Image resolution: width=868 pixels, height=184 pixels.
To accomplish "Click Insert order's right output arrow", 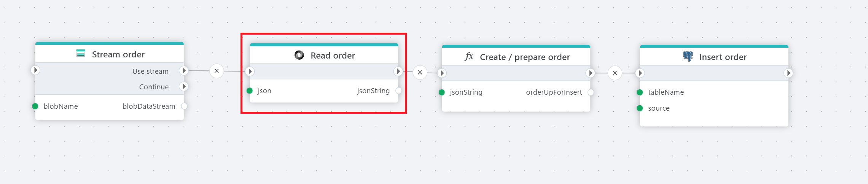I will tap(788, 73).
